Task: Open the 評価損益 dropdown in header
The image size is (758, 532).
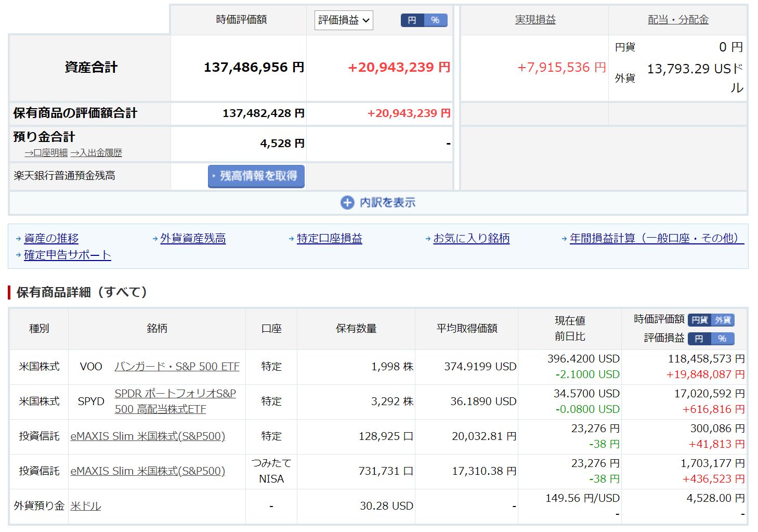Action: (x=344, y=20)
